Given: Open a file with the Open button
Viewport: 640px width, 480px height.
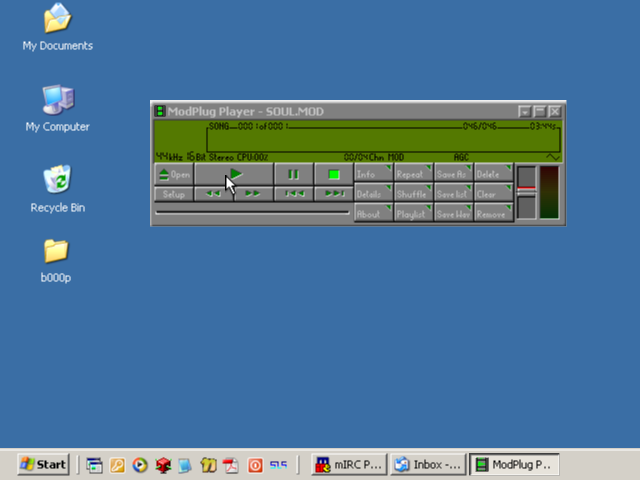Looking at the screenshot, I should (174, 174).
